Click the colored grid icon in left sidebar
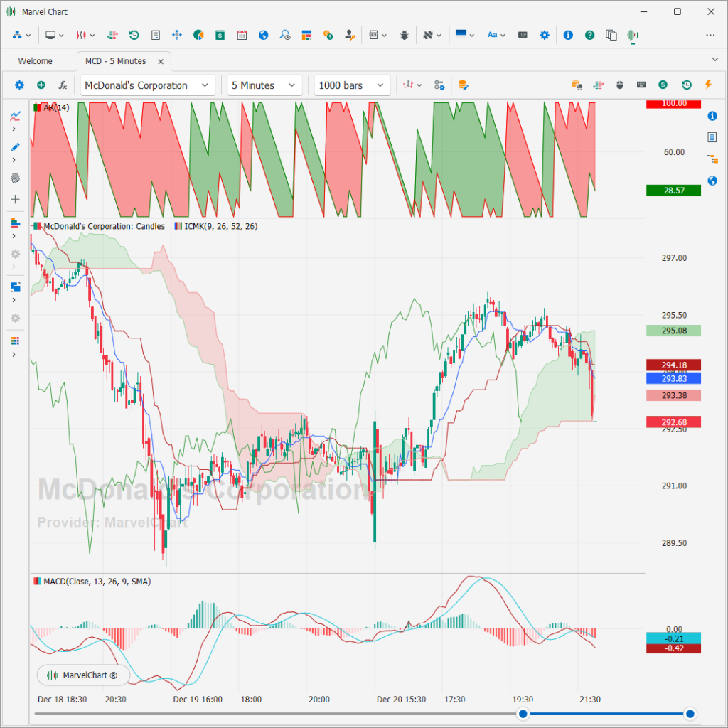This screenshot has height=728, width=728. [x=16, y=341]
